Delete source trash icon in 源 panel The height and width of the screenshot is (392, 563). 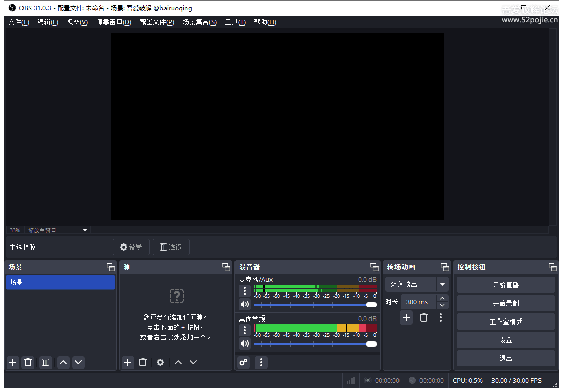(x=143, y=362)
